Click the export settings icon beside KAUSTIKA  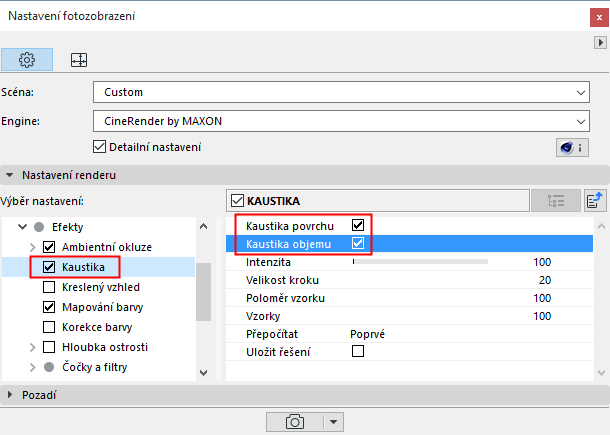(x=595, y=200)
